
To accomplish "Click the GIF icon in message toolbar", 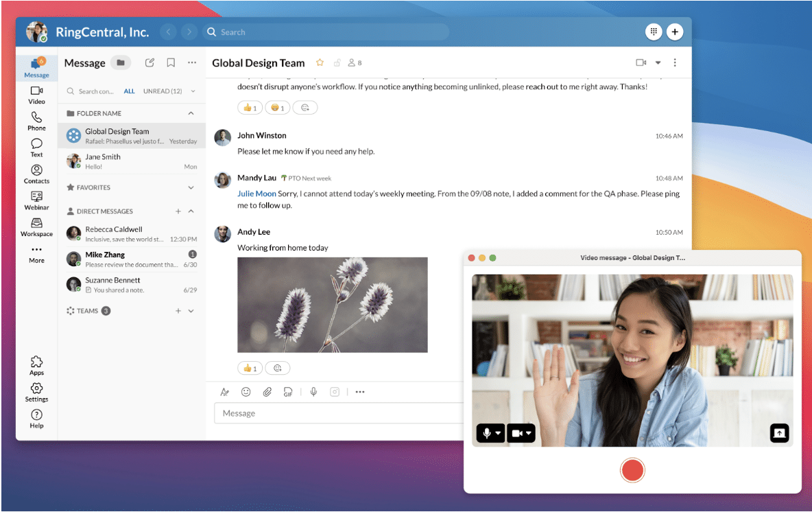I will [x=289, y=392].
